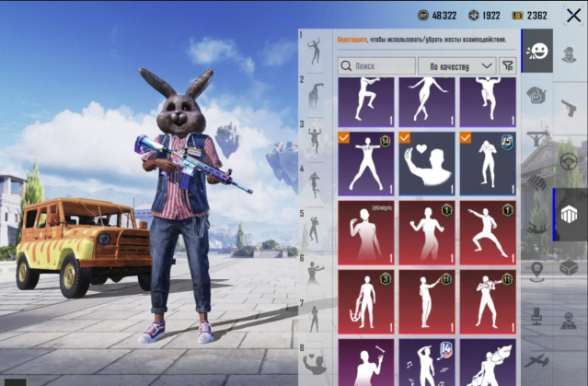Open the airplane skins category icon
This screenshot has height=386, width=588.
tap(537, 361)
